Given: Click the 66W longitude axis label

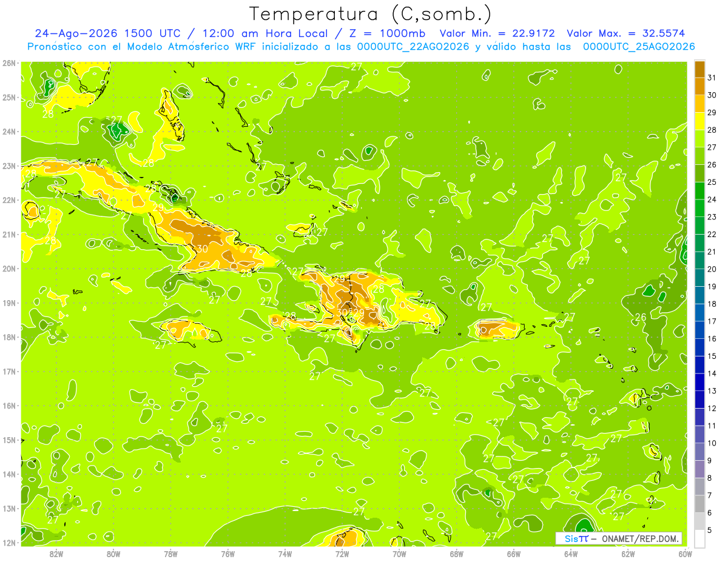Looking at the screenshot, I should pyautogui.click(x=514, y=554).
